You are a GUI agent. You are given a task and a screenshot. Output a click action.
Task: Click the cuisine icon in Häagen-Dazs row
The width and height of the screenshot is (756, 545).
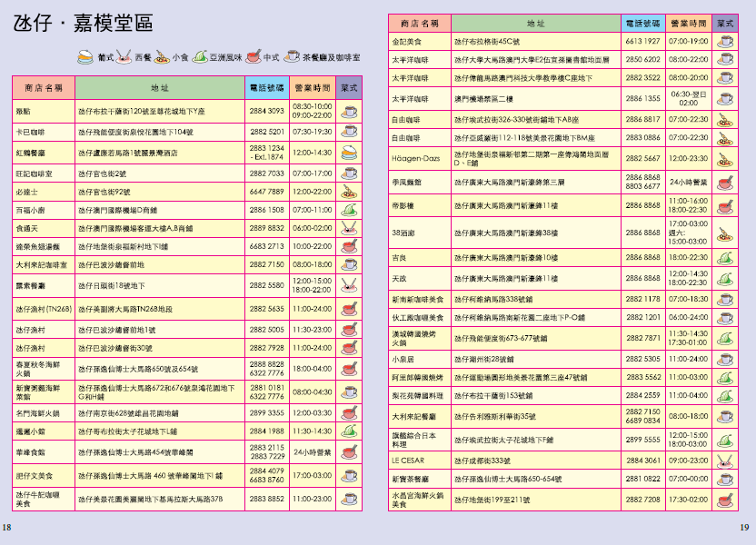coord(725,157)
